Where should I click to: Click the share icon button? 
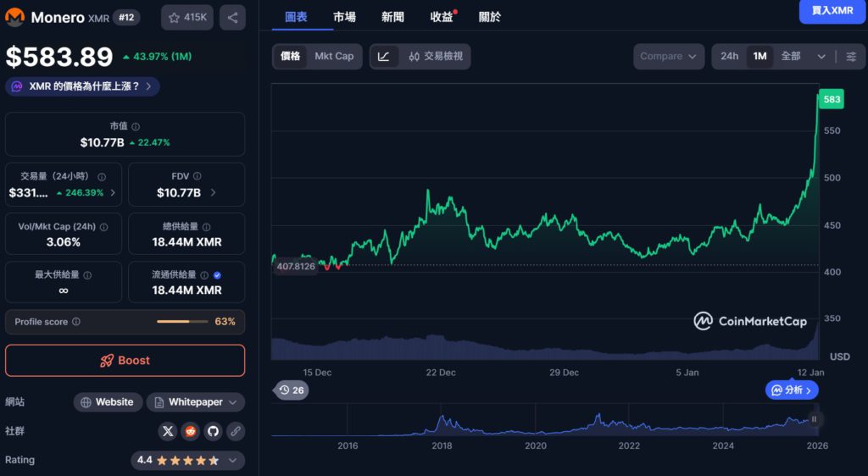(232, 17)
